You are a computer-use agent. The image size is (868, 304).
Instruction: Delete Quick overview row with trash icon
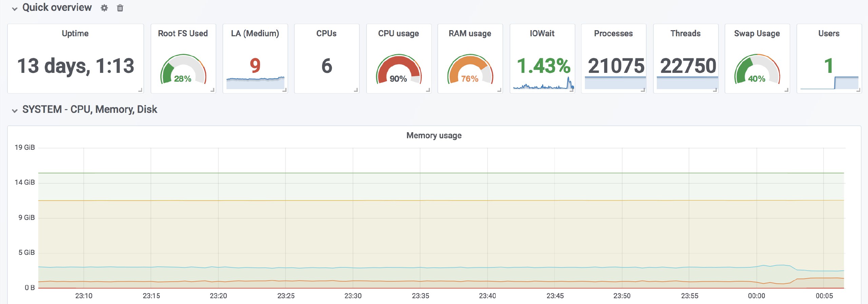coord(120,8)
